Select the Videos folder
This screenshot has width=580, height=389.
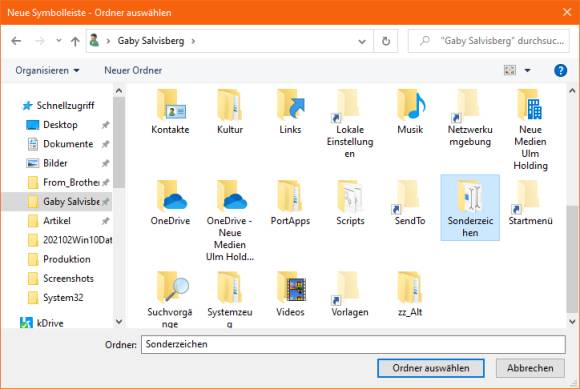290,295
